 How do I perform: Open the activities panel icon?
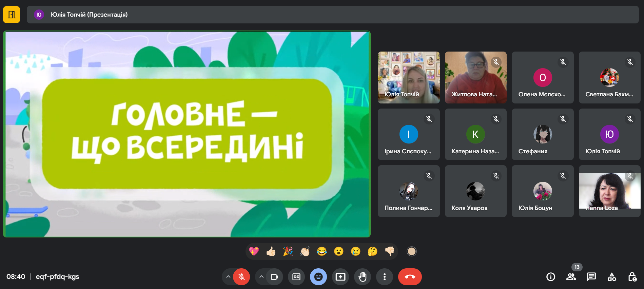pyautogui.click(x=612, y=277)
